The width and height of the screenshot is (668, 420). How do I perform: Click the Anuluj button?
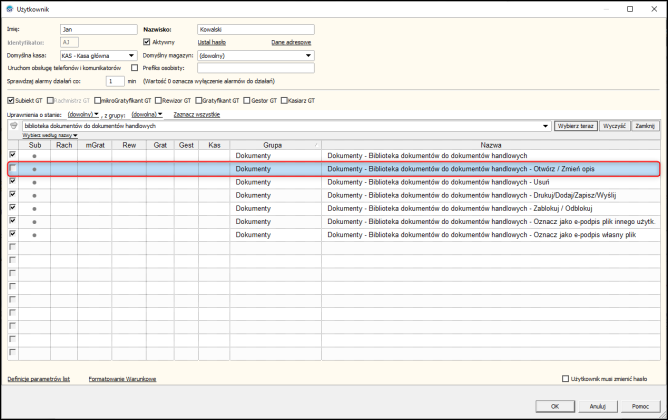597,406
